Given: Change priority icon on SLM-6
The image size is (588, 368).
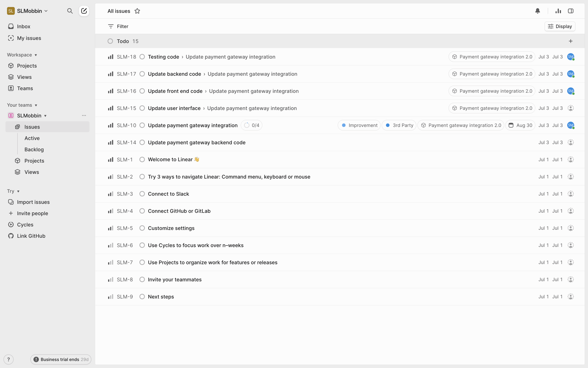Looking at the screenshot, I should tap(111, 245).
